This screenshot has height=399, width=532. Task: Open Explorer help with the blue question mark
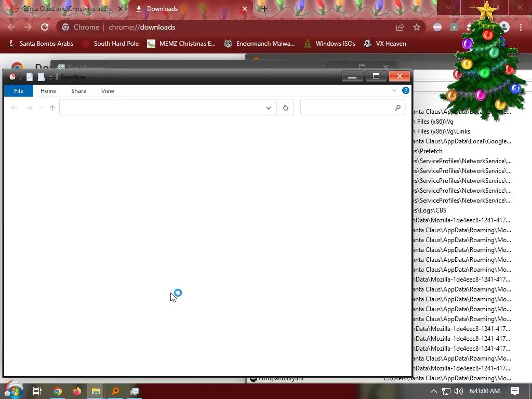[x=405, y=90]
